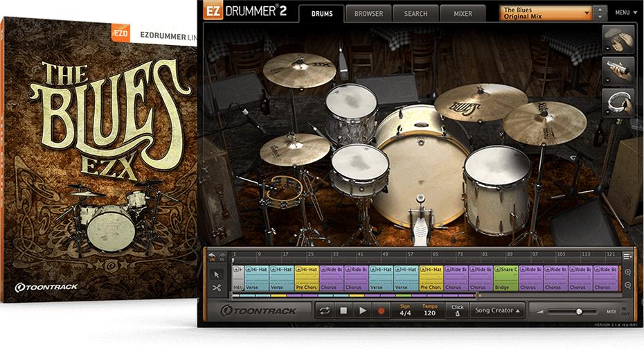Screen dimensions: 644x352
Task: Toggle loop playback
Action: point(325,311)
